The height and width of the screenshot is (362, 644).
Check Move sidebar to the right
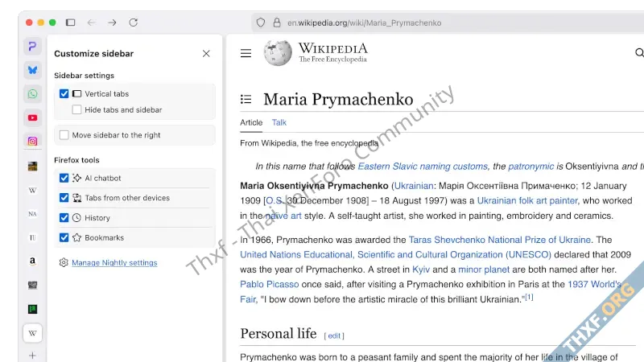(x=64, y=135)
